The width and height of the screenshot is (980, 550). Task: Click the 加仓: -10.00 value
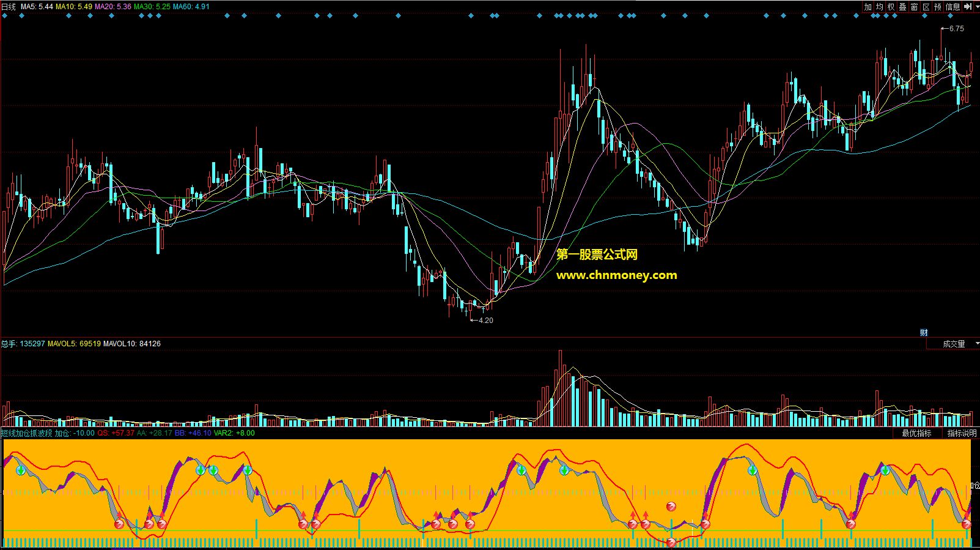point(75,433)
